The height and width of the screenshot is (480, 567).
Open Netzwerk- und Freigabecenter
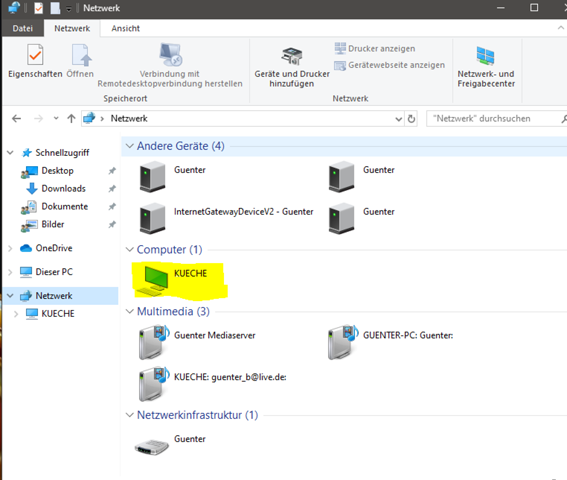point(486,67)
